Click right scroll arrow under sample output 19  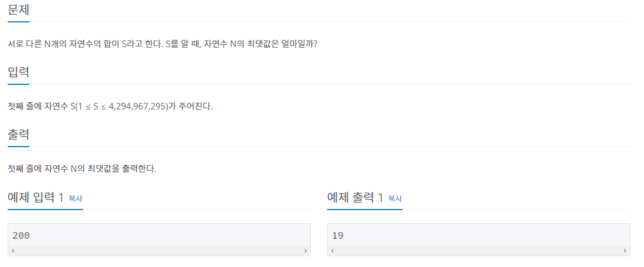[x=625, y=251]
